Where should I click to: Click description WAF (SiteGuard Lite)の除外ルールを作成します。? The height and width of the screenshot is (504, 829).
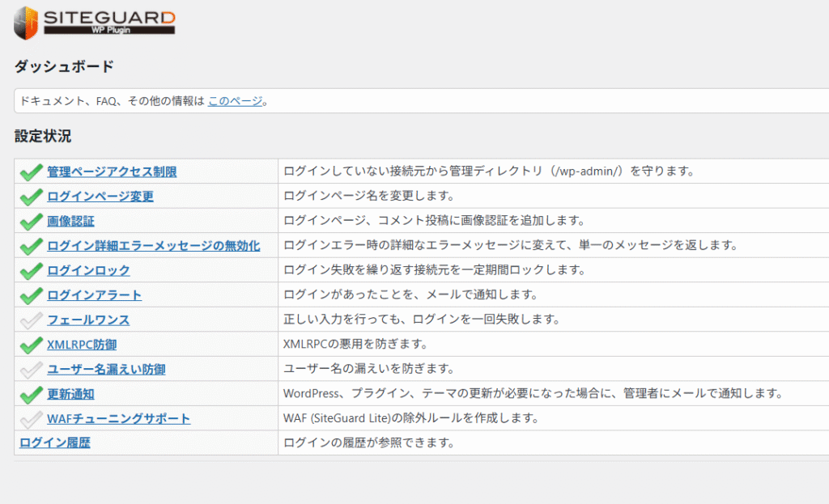pyautogui.click(x=411, y=418)
